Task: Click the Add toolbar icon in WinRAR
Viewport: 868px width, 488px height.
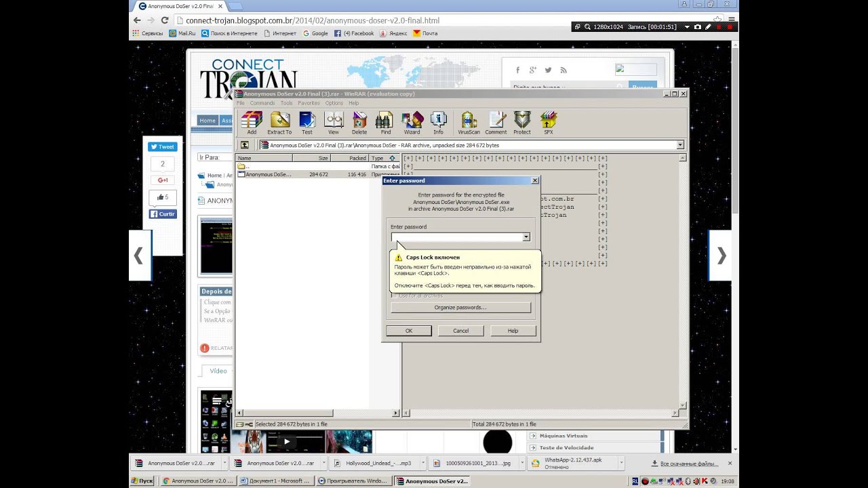Action: pyautogui.click(x=252, y=123)
